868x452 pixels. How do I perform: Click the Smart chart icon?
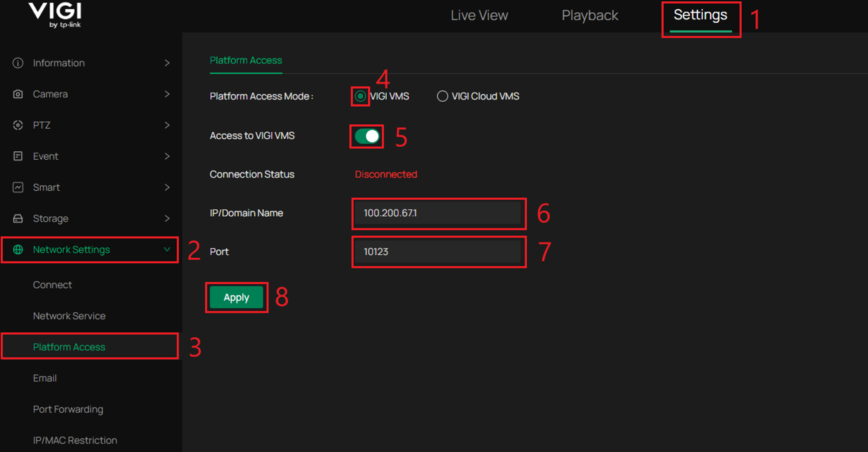pos(18,187)
